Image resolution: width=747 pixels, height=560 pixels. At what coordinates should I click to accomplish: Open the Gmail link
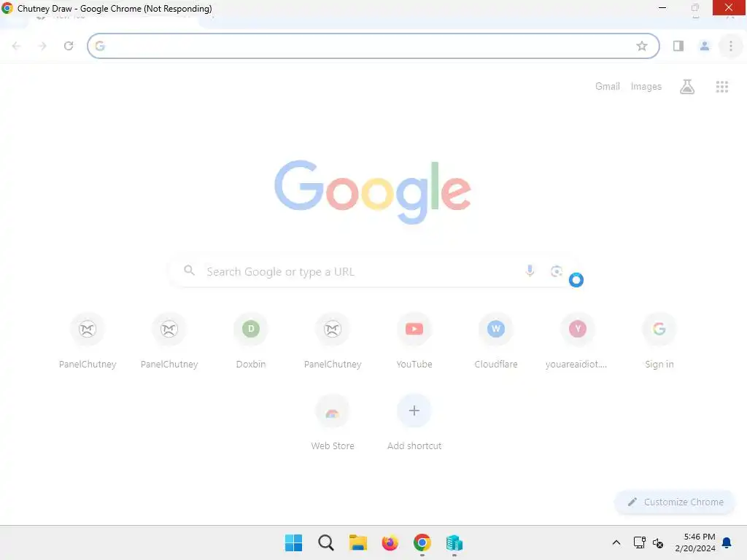tap(608, 86)
